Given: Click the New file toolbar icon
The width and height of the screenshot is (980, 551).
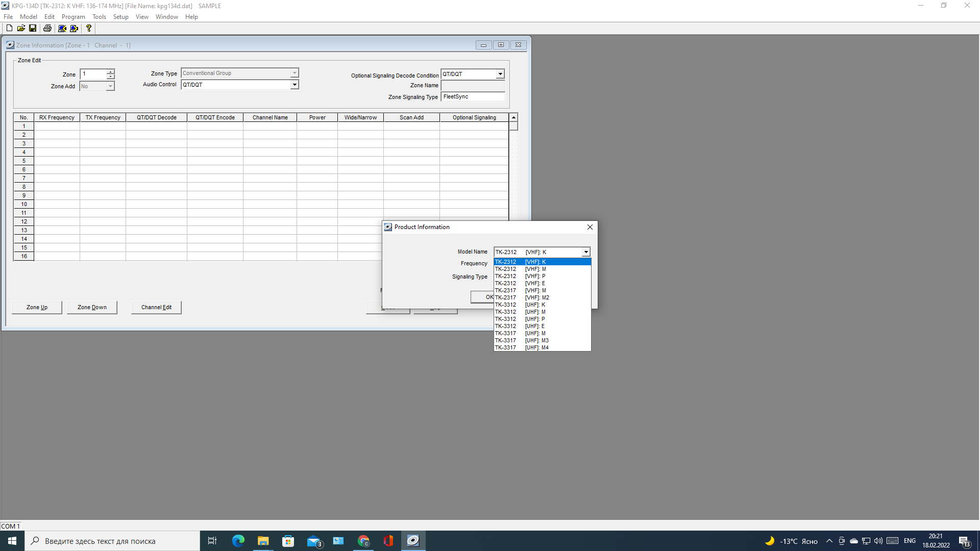Looking at the screenshot, I should coord(9,28).
